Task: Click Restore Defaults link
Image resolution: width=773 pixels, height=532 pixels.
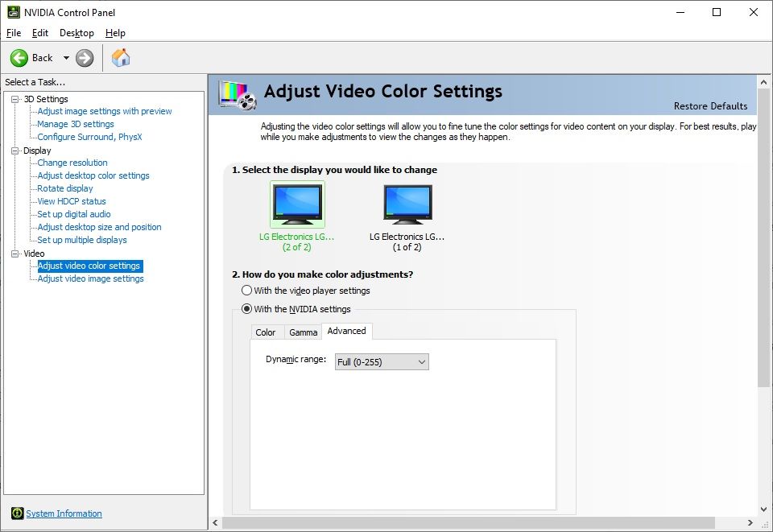Action: (x=710, y=106)
